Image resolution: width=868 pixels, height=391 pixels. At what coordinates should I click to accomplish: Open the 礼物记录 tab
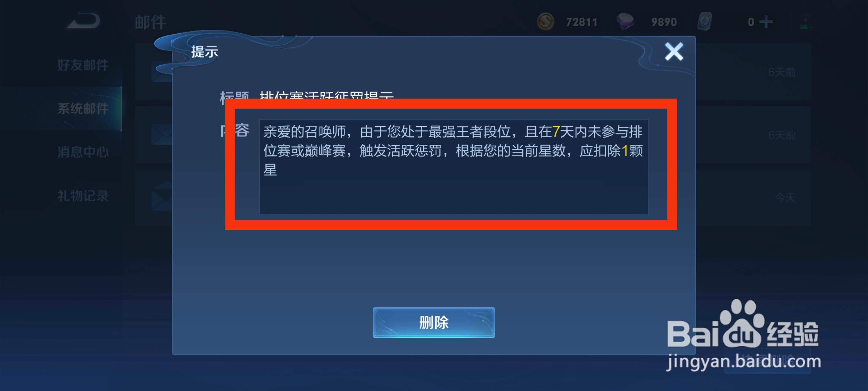point(83,196)
